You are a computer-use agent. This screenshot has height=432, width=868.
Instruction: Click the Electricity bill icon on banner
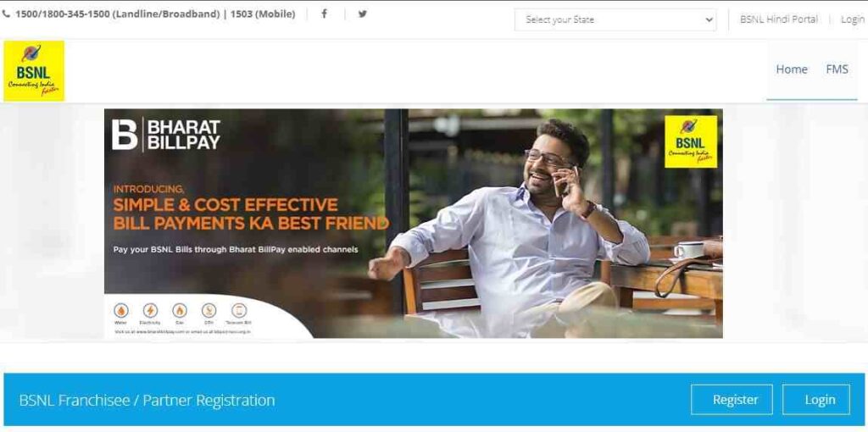[x=150, y=310]
